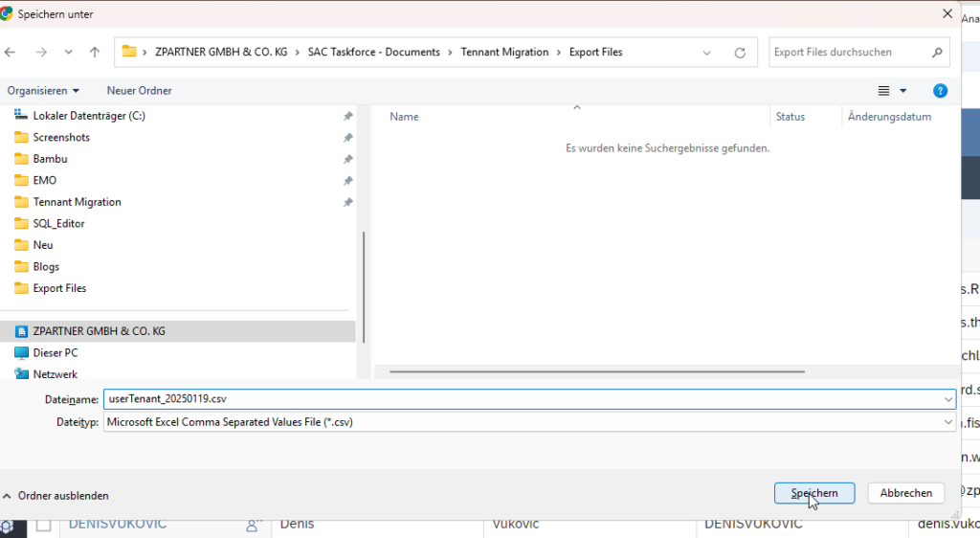Click the horizontal scrollbar in file list

pyautogui.click(x=597, y=371)
